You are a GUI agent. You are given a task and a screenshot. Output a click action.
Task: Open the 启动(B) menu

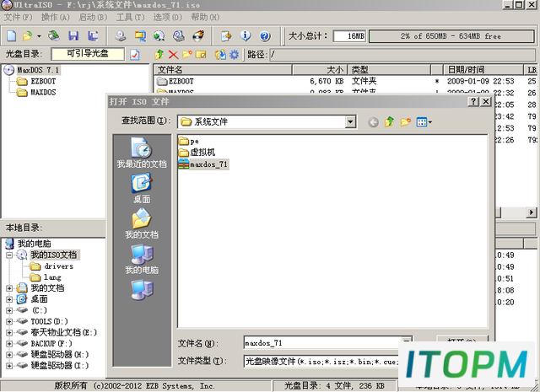coord(93,17)
